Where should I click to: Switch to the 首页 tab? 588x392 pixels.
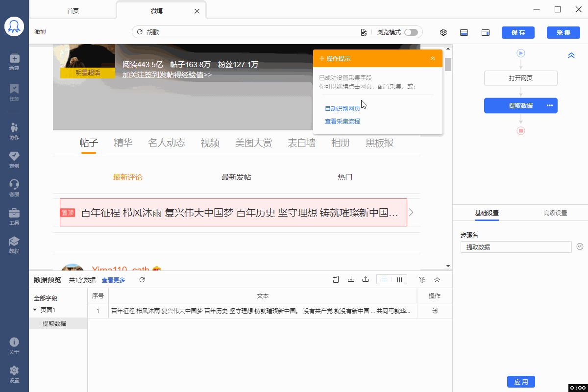73,11
